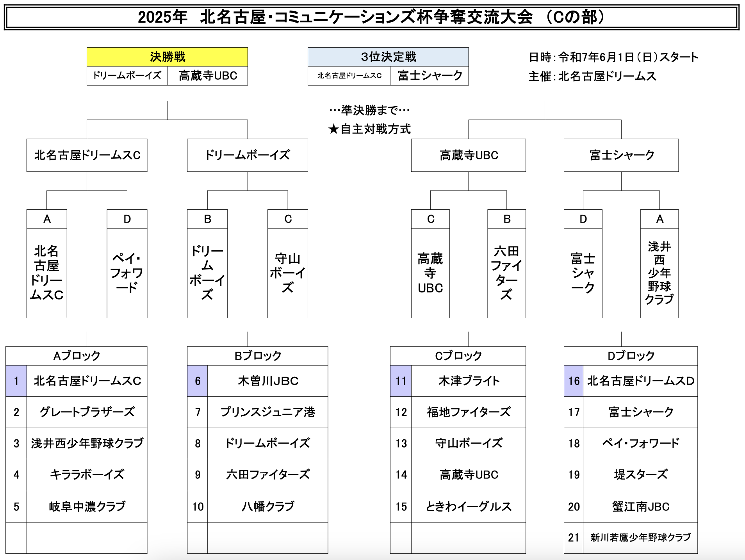Click the highlighted number 6 cell
The width and height of the screenshot is (745, 560).
point(198,381)
